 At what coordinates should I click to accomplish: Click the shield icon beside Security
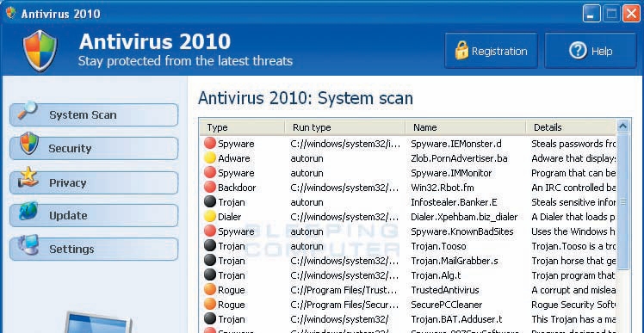(28, 144)
